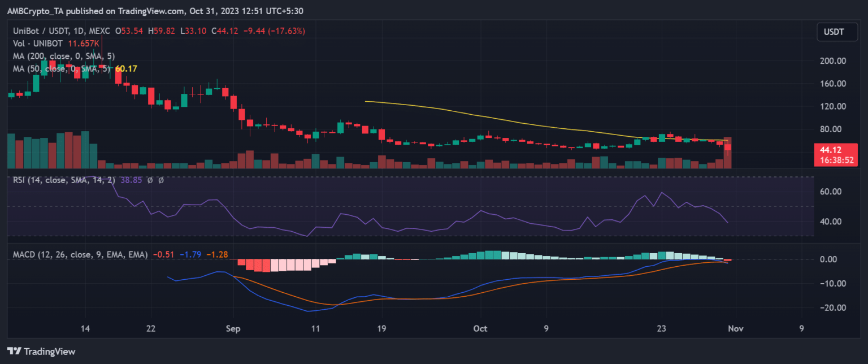The height and width of the screenshot is (364, 868).
Task: Click the Oct label on time axis
Action: point(480,328)
